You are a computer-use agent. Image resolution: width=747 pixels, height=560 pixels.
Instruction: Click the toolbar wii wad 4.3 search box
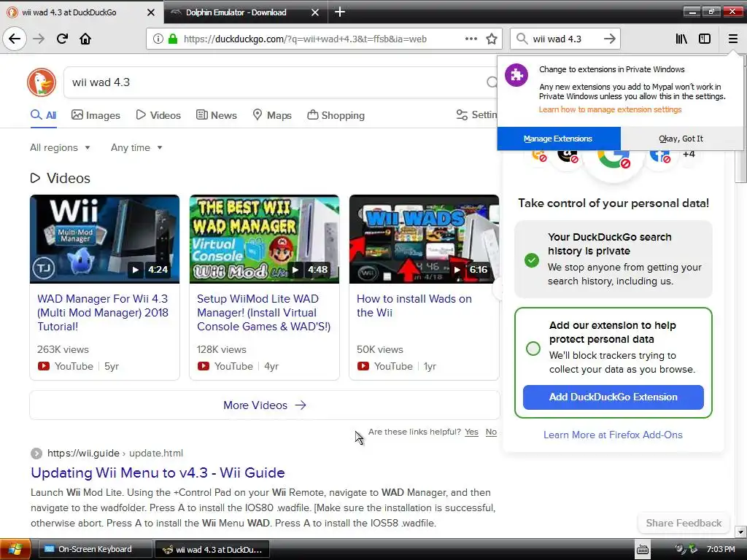tap(565, 39)
